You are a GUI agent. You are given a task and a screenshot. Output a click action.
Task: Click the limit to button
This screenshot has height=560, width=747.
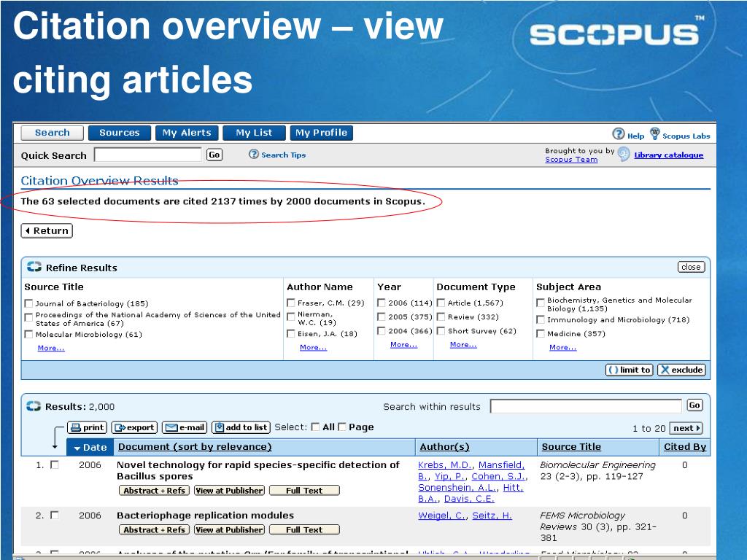point(630,370)
